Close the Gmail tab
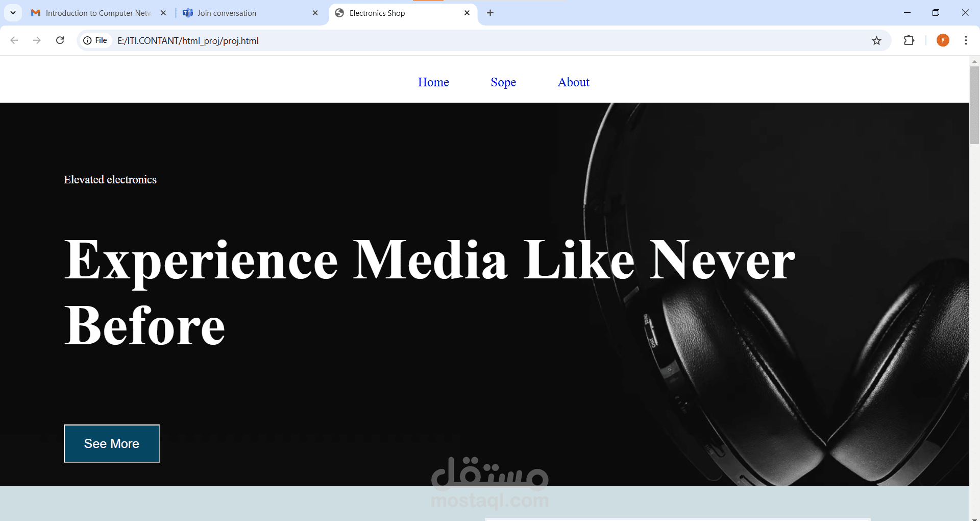The width and height of the screenshot is (980, 521). [163, 13]
